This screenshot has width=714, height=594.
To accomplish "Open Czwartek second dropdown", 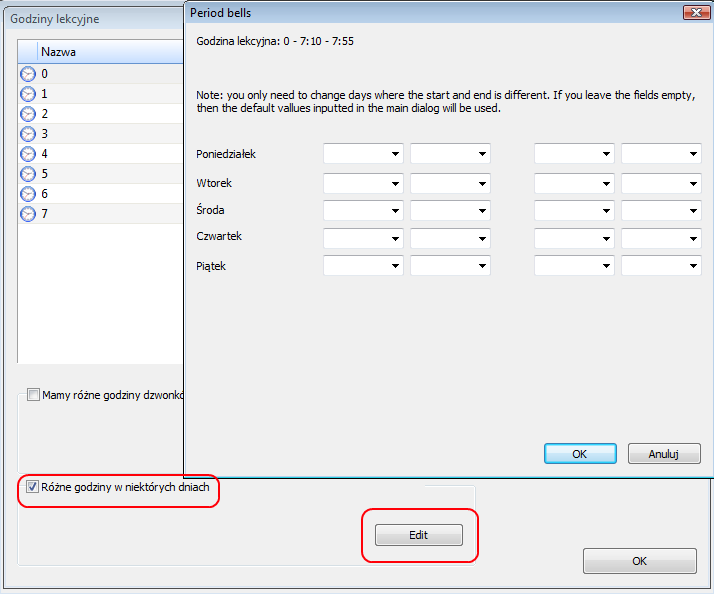I will coord(450,238).
